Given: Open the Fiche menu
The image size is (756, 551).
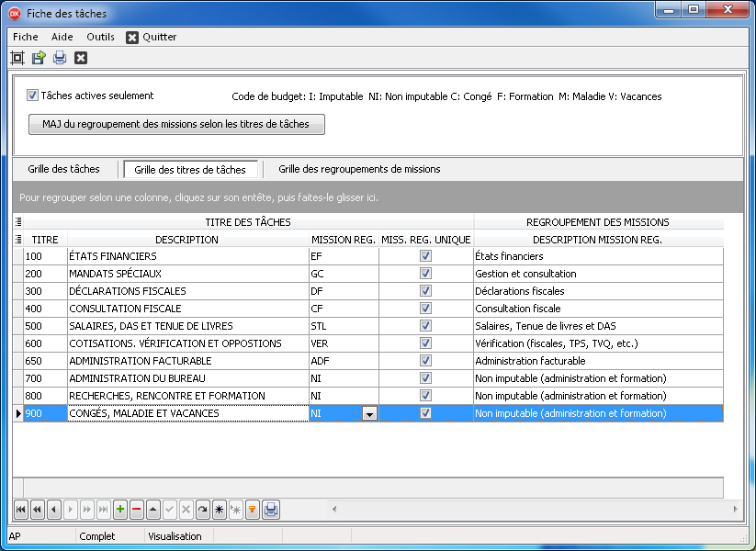Looking at the screenshot, I should point(25,37).
